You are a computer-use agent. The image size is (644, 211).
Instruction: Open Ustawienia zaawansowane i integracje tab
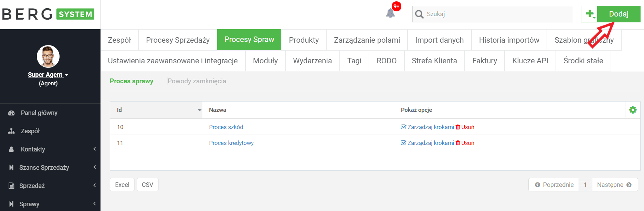(173, 61)
